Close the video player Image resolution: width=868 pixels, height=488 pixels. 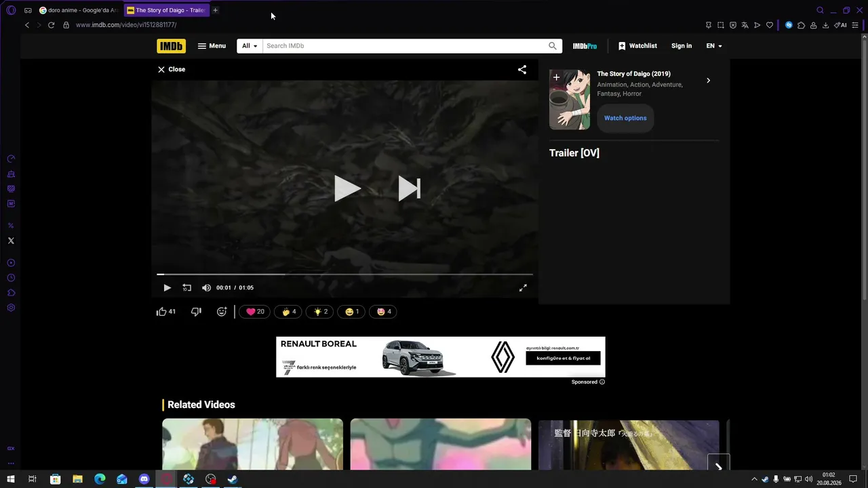pyautogui.click(x=172, y=69)
